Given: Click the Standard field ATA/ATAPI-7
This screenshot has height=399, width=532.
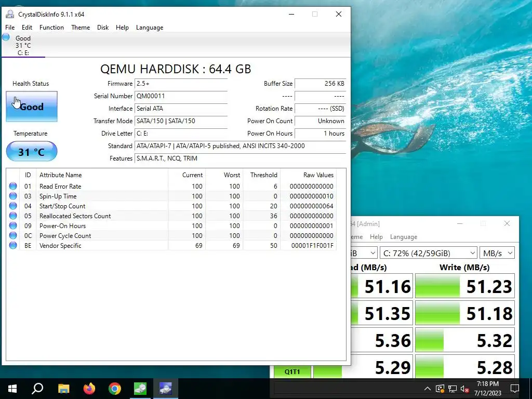Looking at the screenshot, I should pos(240,146).
